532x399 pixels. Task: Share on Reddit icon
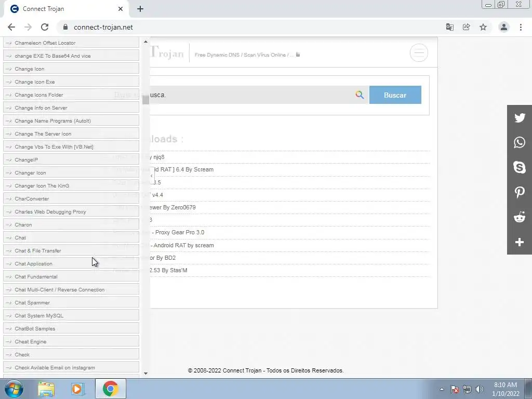point(520,217)
